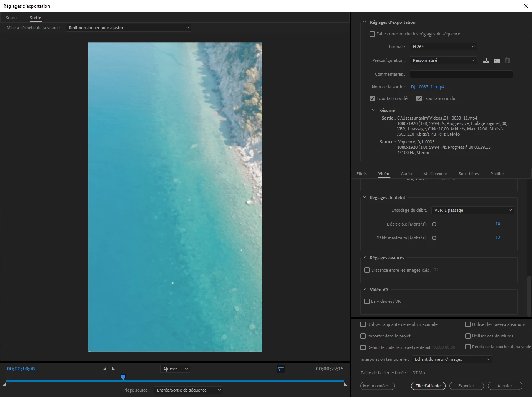532x397 pixels.
Task: Click the Débit cible slider handle
Action: coord(434,224)
